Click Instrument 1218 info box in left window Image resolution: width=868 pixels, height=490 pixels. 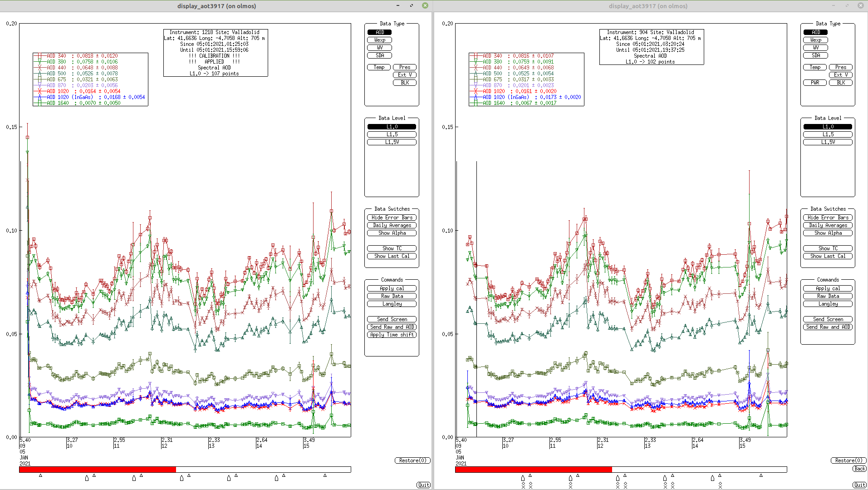click(216, 53)
